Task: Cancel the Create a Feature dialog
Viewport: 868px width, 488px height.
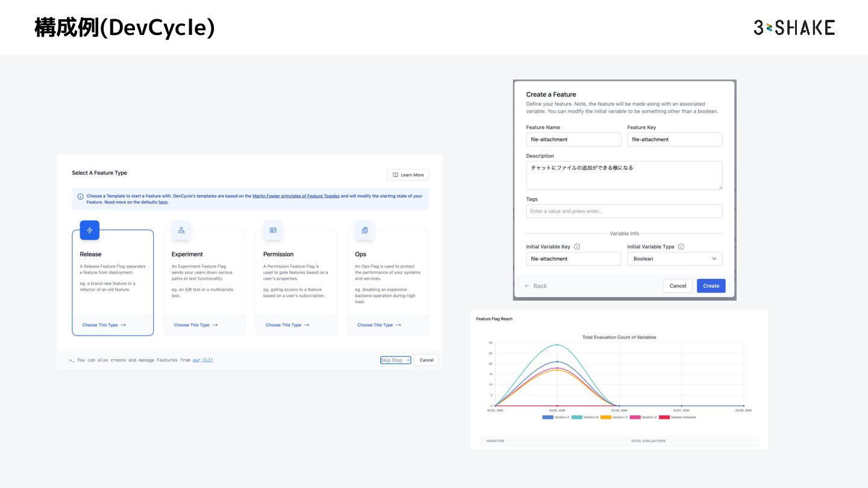Action: 678,286
